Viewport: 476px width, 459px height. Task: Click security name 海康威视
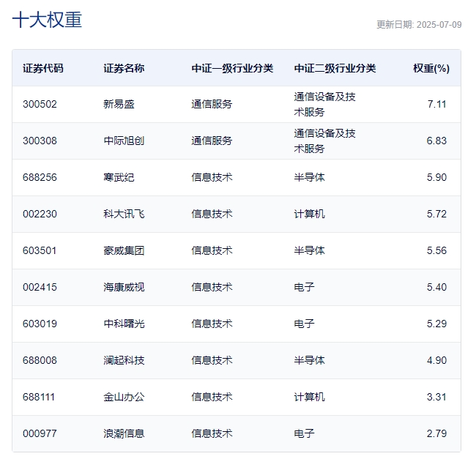pyautogui.click(x=124, y=287)
